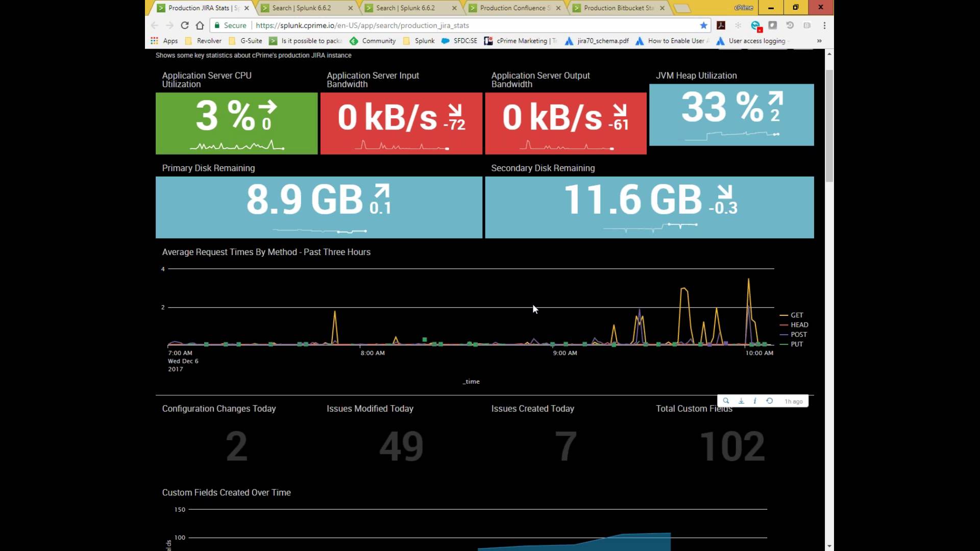Click the Adobe Acrobat extension icon

pyautogui.click(x=721, y=25)
